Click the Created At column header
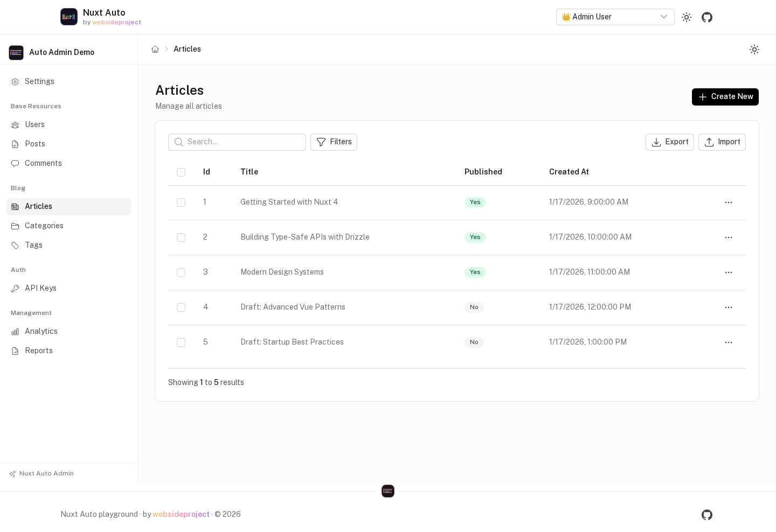776x532 pixels. coord(569,172)
